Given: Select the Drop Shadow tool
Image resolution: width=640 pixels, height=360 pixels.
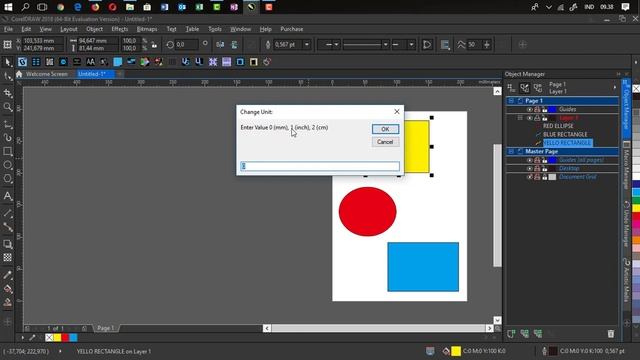Looking at the screenshot, I should 8,244.
